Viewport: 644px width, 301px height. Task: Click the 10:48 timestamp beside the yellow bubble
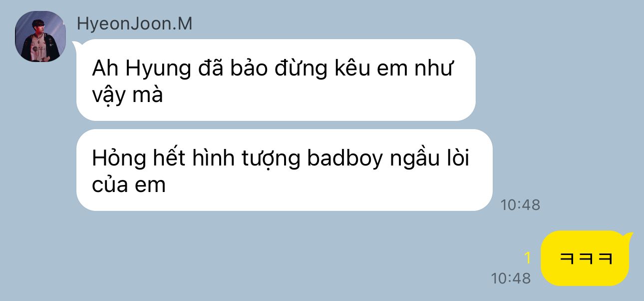(511, 278)
